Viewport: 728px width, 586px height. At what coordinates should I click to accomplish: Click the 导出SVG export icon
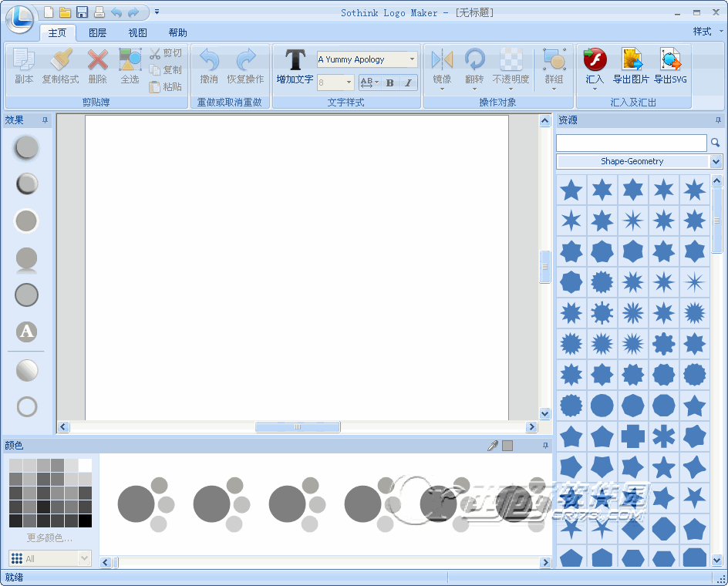670,60
